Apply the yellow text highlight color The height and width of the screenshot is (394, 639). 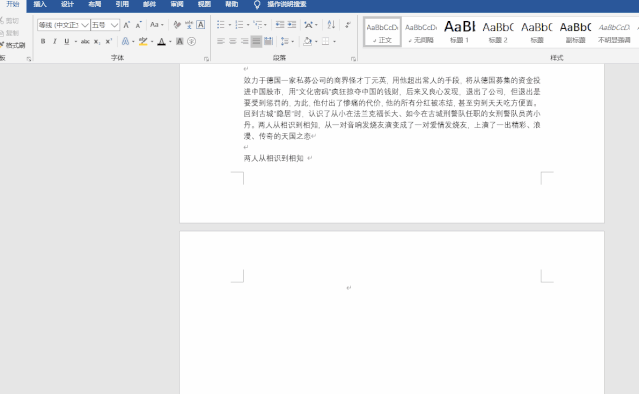143,41
